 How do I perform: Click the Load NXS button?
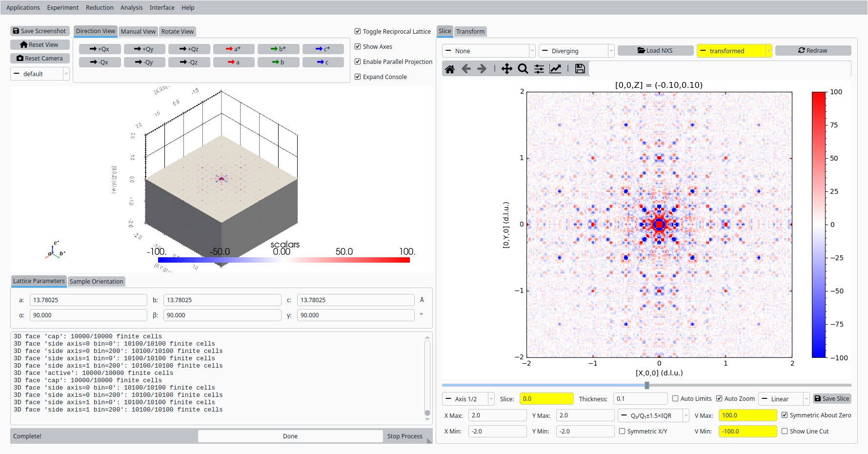[x=655, y=50]
